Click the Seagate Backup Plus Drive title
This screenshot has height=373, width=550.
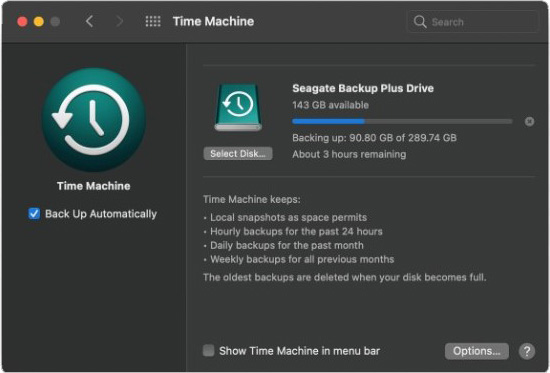pos(363,88)
